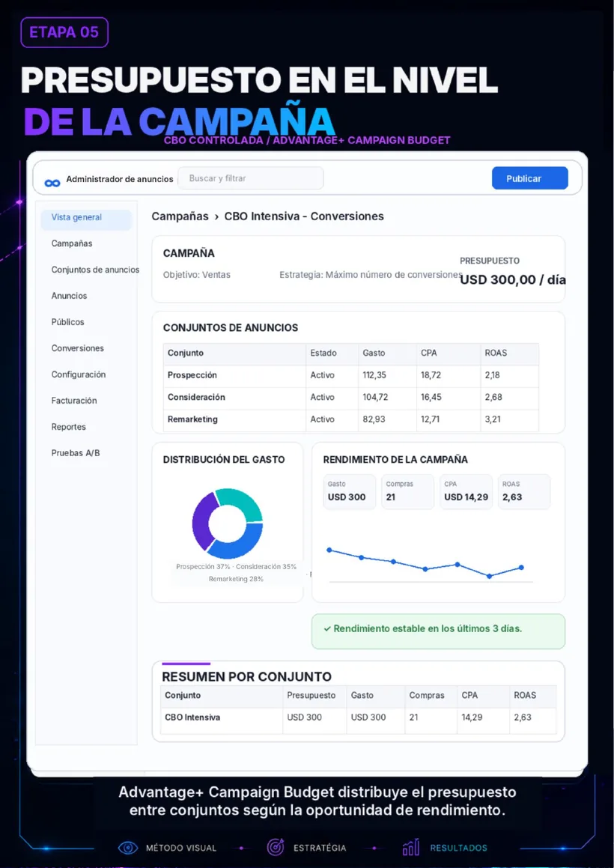Image resolution: width=614 pixels, height=868 pixels.
Task: Open Reportes in the sidebar
Action: (69, 427)
